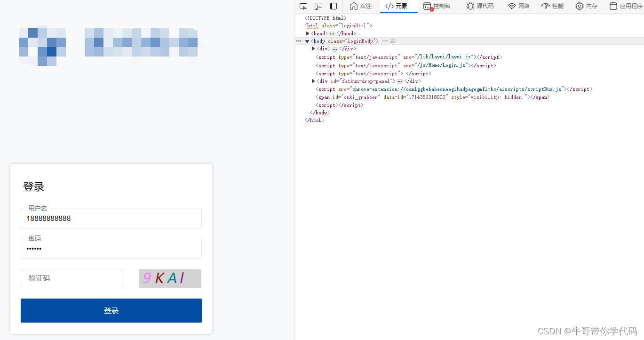
Task: Select the closing html tag line
Action: pos(314,120)
